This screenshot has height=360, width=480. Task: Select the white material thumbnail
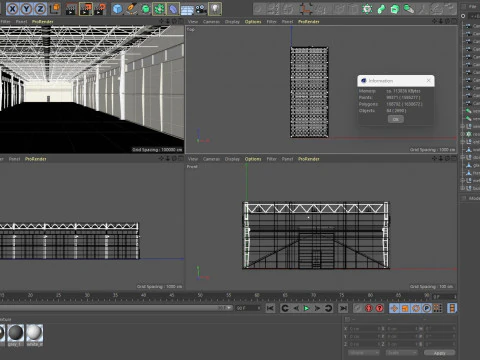pyautogui.click(x=34, y=333)
